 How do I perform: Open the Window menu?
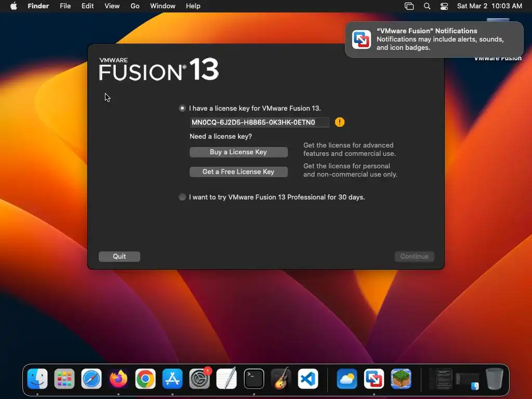tap(163, 6)
